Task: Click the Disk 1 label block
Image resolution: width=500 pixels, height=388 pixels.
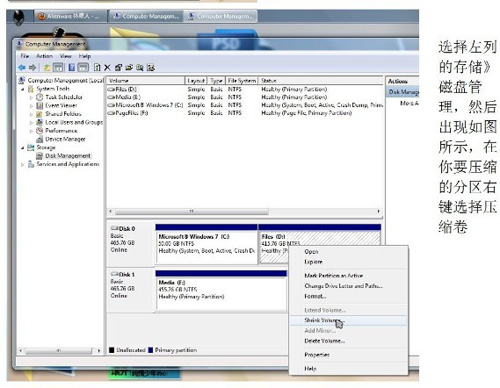Action: tap(131, 289)
